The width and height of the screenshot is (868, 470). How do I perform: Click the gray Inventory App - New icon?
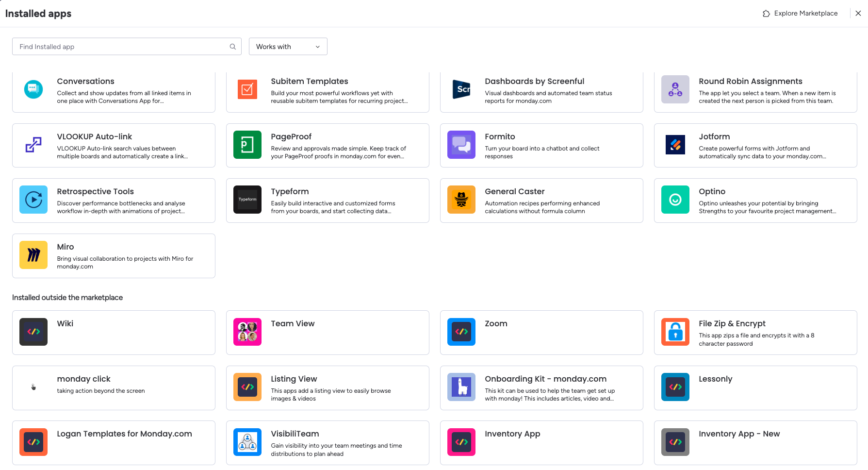click(x=675, y=442)
